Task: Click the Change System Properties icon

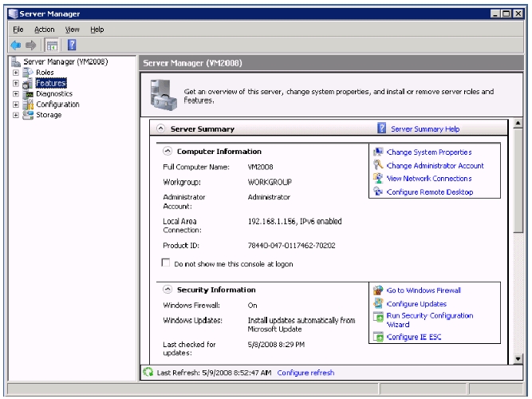Action: click(x=378, y=152)
